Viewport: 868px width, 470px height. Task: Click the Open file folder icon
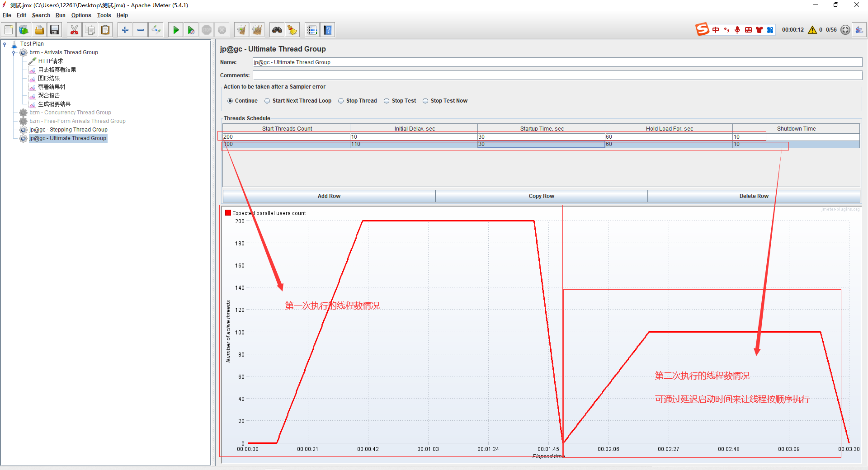click(x=39, y=30)
